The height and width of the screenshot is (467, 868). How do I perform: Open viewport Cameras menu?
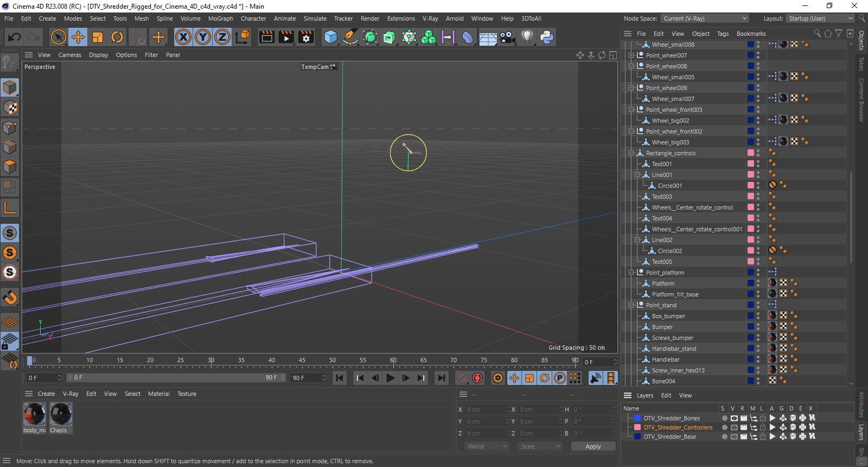69,55
